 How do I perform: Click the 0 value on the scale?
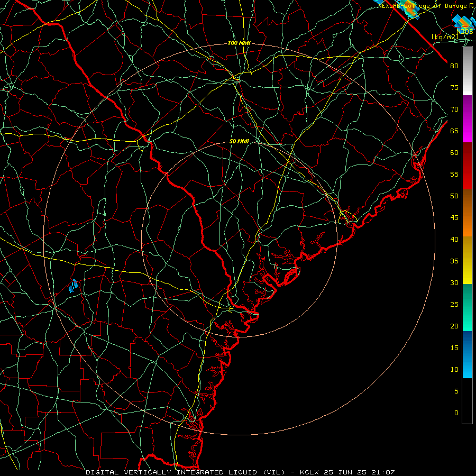pyautogui.click(x=456, y=413)
